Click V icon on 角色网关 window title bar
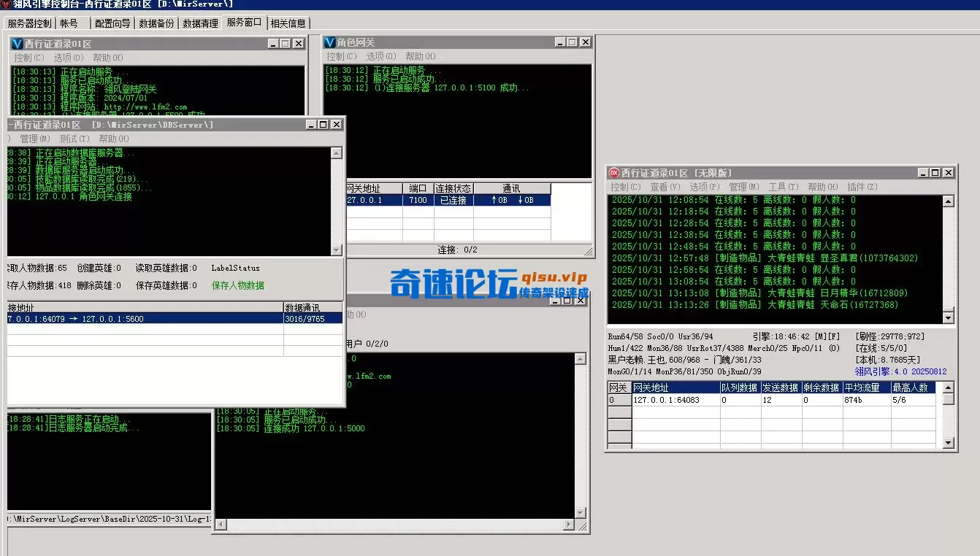Screen dimensions: 980x556 [x=329, y=42]
